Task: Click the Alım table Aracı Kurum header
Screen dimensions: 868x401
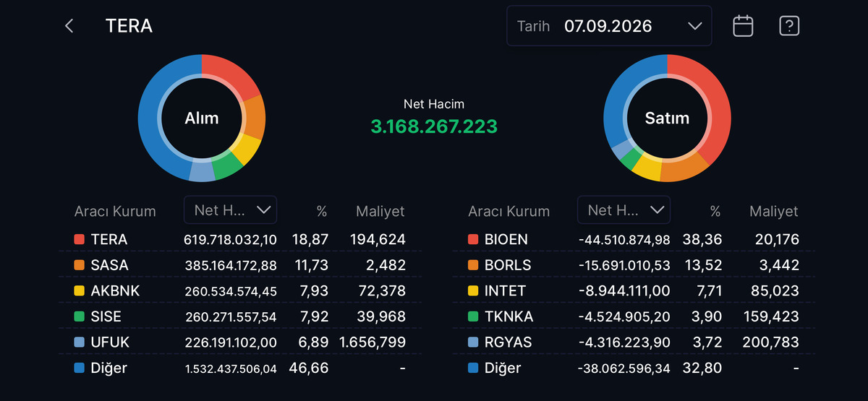Action: [x=115, y=212]
